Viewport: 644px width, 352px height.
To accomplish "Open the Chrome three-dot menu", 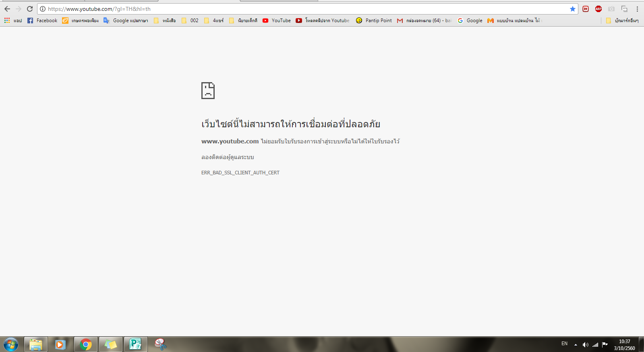I will click(x=637, y=9).
